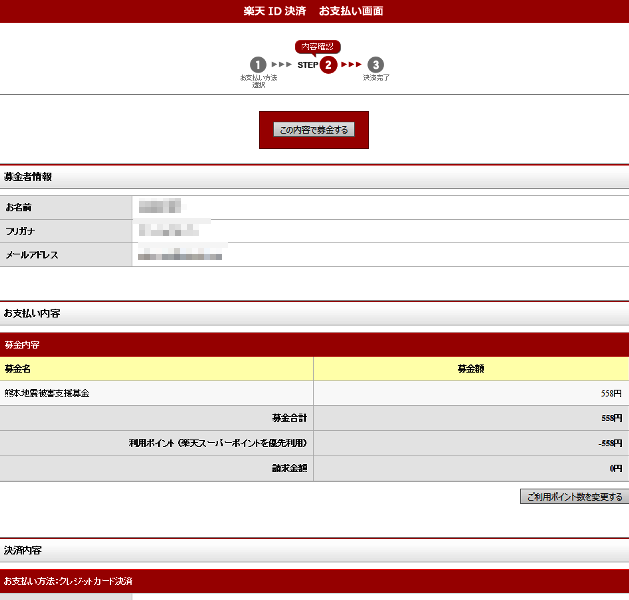Click the 内容確認 speech bubble
The height and width of the screenshot is (600, 629).
coord(318,47)
